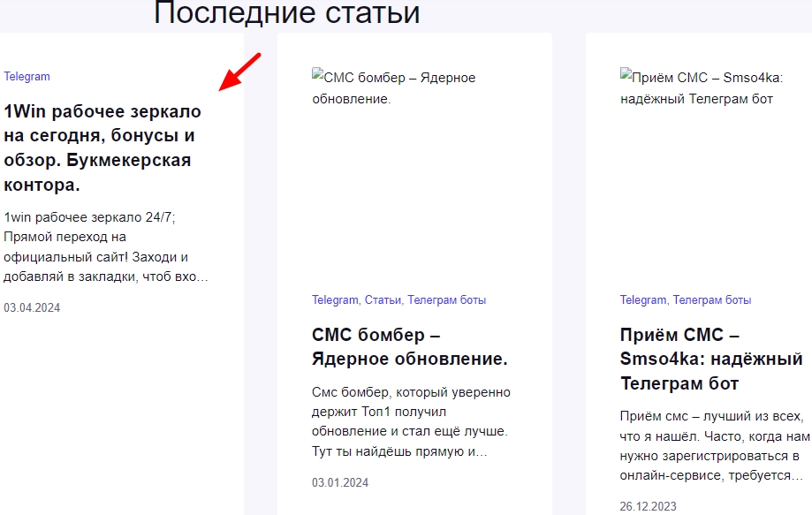The width and height of the screenshot is (812, 515).
Task: Click the Последние статьи heading
Action: tap(286, 13)
